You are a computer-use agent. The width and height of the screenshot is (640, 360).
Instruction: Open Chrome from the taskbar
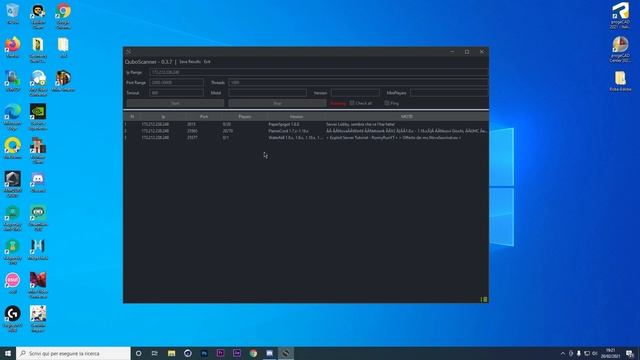tap(253, 353)
